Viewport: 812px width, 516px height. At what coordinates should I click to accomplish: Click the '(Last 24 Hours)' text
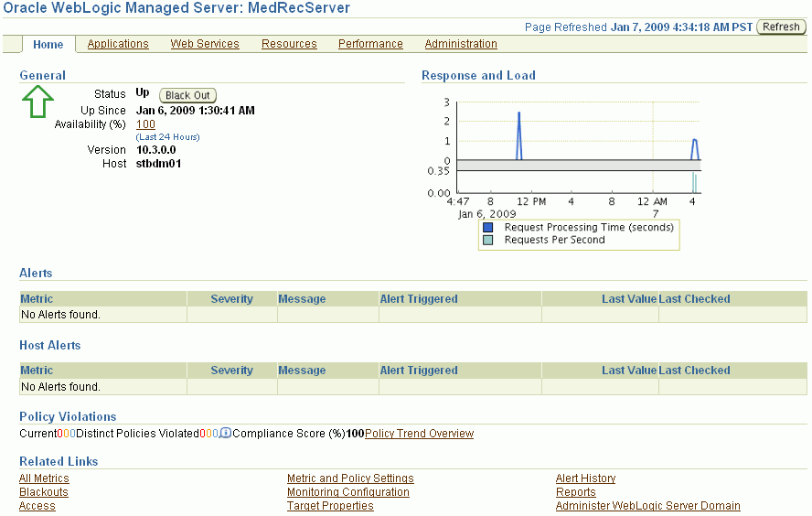167,137
